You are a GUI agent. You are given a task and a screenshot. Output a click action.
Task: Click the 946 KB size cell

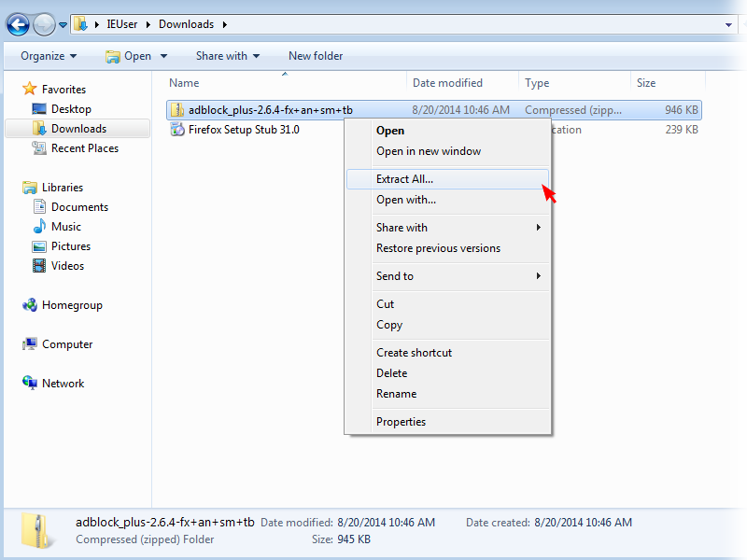[682, 110]
